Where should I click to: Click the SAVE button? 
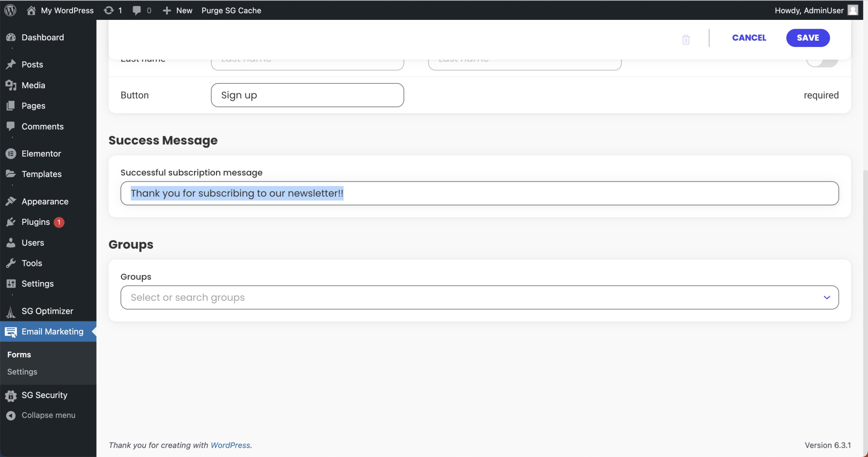tap(808, 38)
